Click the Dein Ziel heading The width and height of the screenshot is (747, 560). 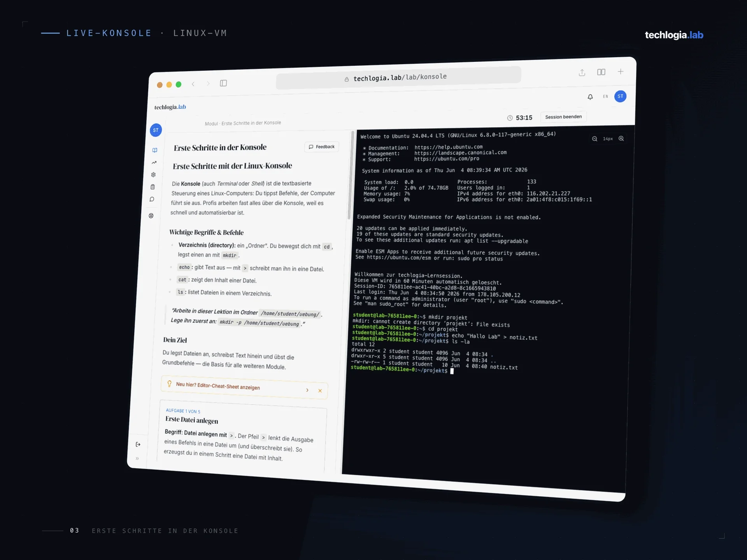(x=175, y=340)
